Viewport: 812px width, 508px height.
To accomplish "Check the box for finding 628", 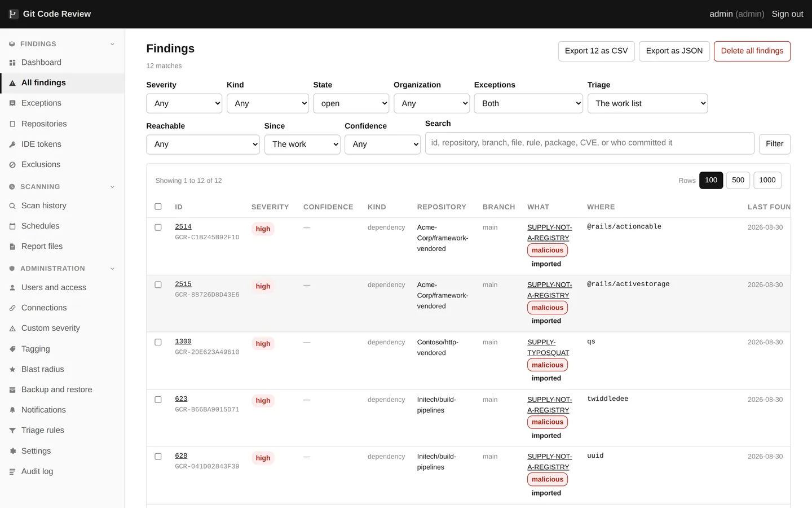I will [158, 457].
